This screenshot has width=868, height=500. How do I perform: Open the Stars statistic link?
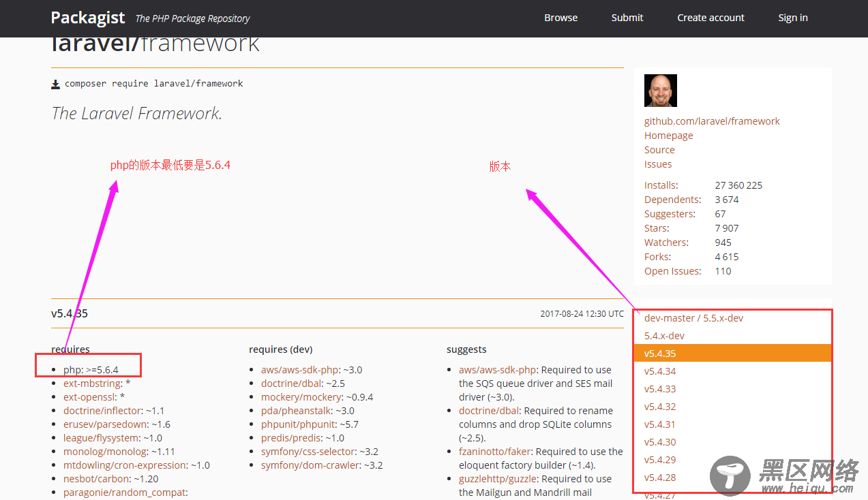[x=657, y=228]
